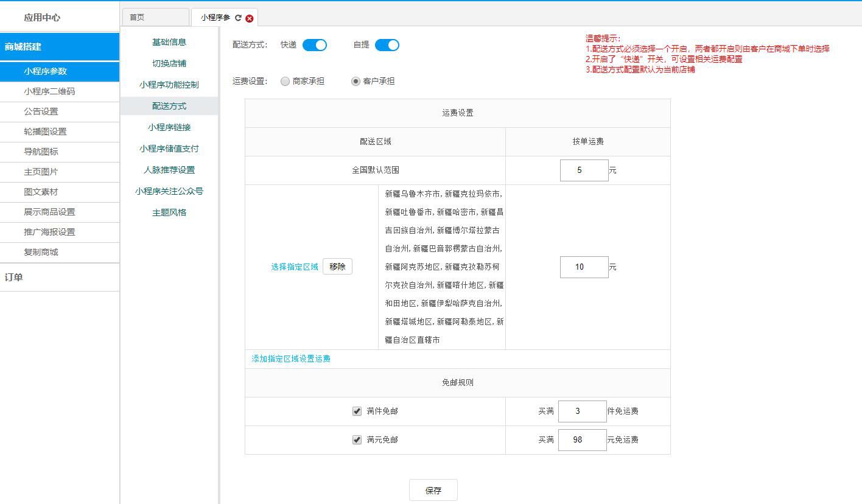862x504 pixels.
Task: Switch to the 首页 tab
Action: [155, 17]
